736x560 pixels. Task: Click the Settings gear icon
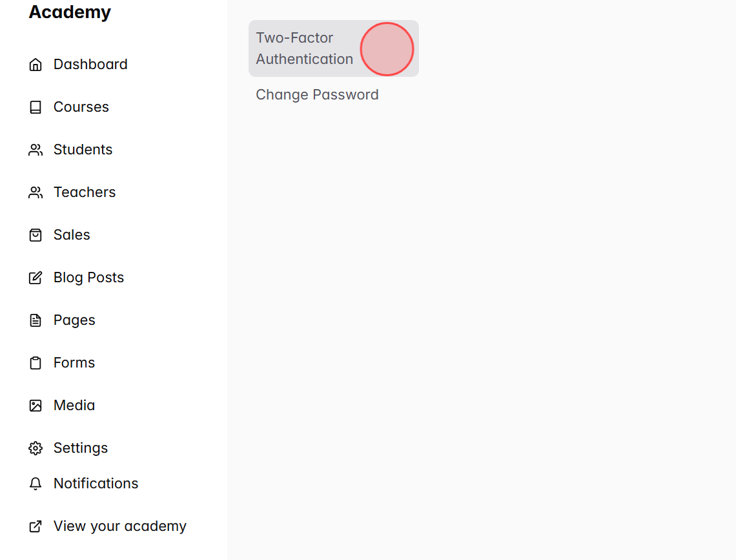36,448
